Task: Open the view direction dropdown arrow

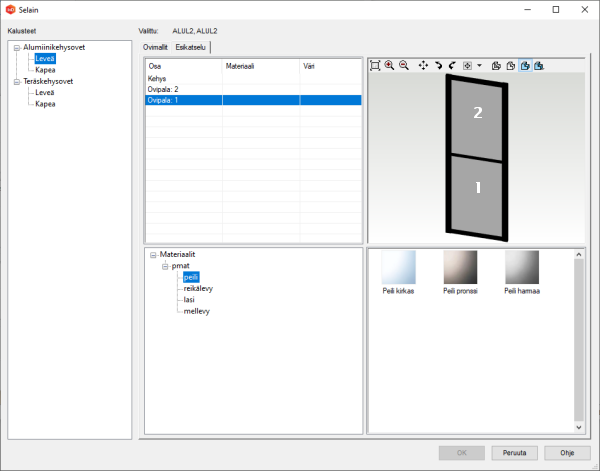Action: tap(480, 65)
